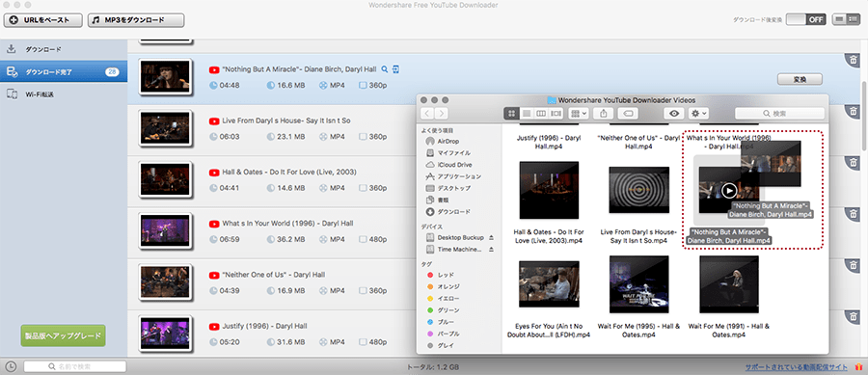
Task: Select the Nothing But A Miracle video thumbnail in download list
Action: click(x=165, y=77)
